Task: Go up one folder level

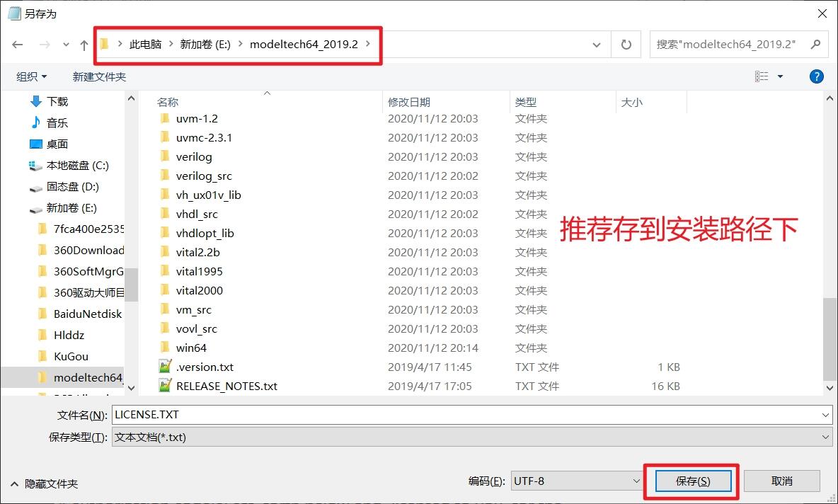Action: pyautogui.click(x=84, y=45)
